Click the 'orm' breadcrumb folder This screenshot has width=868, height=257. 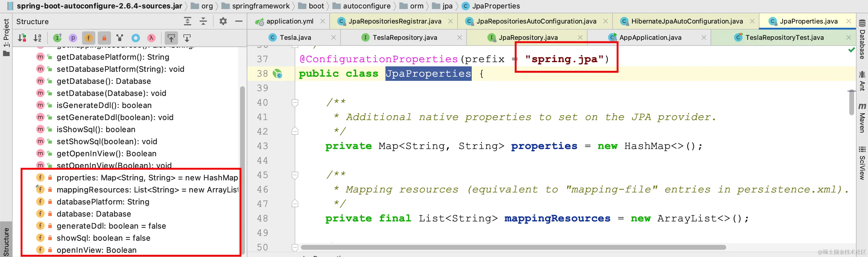(x=412, y=6)
